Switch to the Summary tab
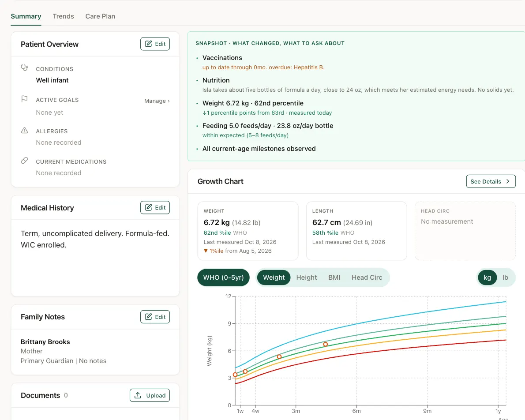The height and width of the screenshot is (420, 525). [26, 16]
